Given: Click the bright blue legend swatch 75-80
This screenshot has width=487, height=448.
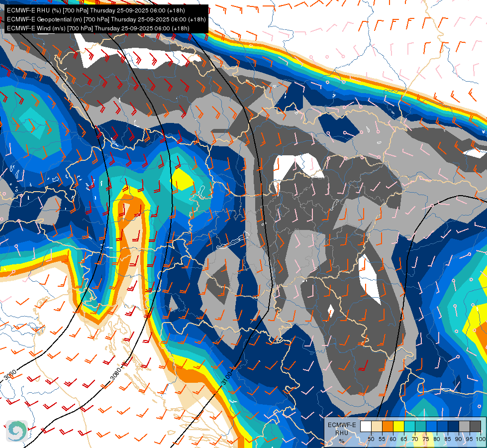Looking at the screenshot, I should 432,426.
